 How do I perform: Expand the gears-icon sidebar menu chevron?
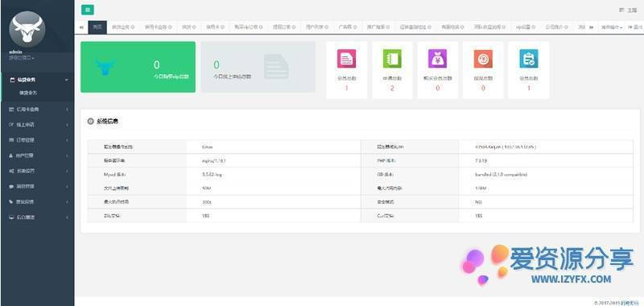67,171
